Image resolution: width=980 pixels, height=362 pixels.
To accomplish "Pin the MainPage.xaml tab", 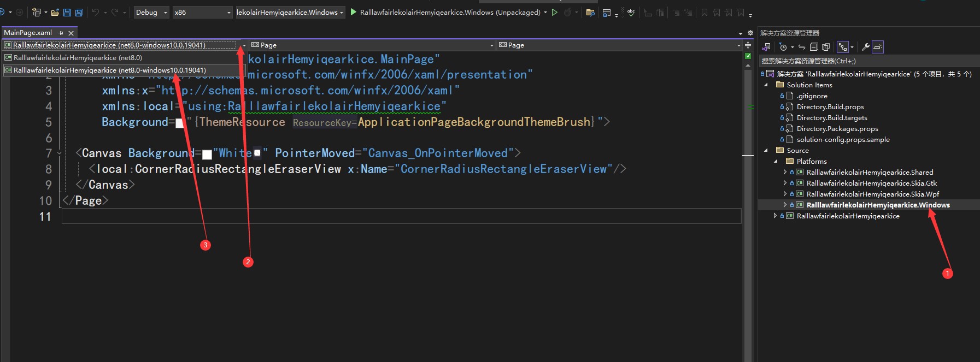I will click(x=61, y=33).
